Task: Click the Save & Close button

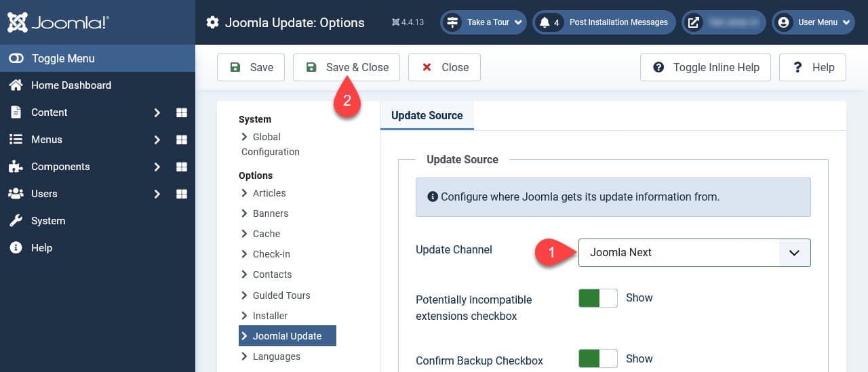Action: point(347,67)
